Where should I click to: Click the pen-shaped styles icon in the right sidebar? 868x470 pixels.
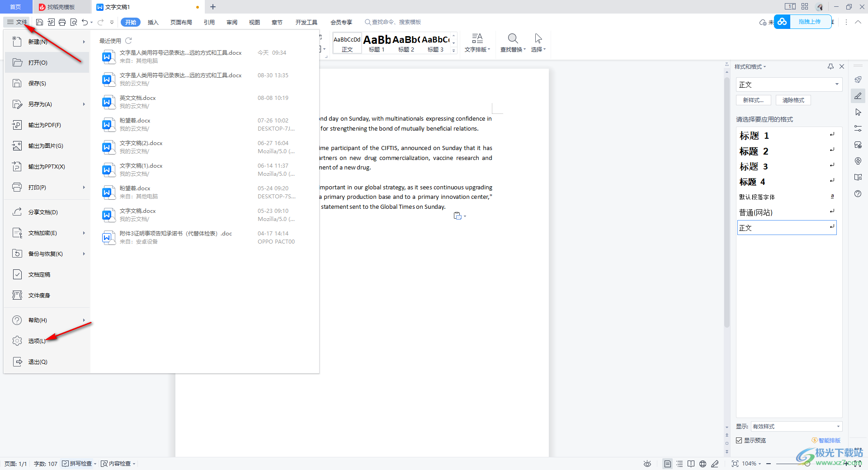pyautogui.click(x=858, y=96)
